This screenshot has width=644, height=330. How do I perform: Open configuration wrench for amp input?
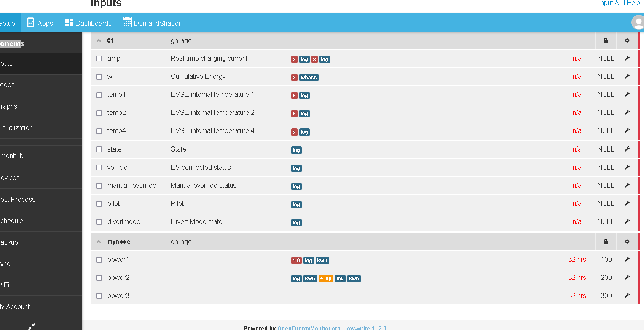coord(627,59)
